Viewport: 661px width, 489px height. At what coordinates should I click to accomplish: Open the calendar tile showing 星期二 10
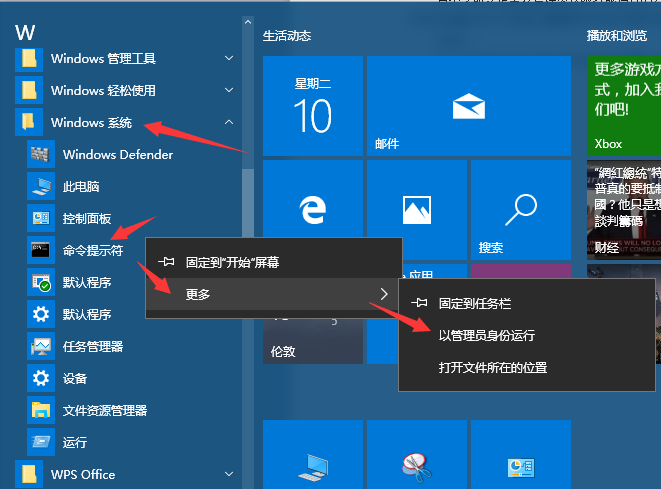coord(313,106)
